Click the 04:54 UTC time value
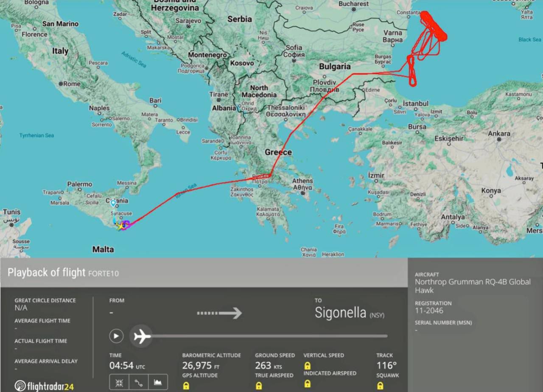Screen dimensions: 543x392 click(x=127, y=365)
